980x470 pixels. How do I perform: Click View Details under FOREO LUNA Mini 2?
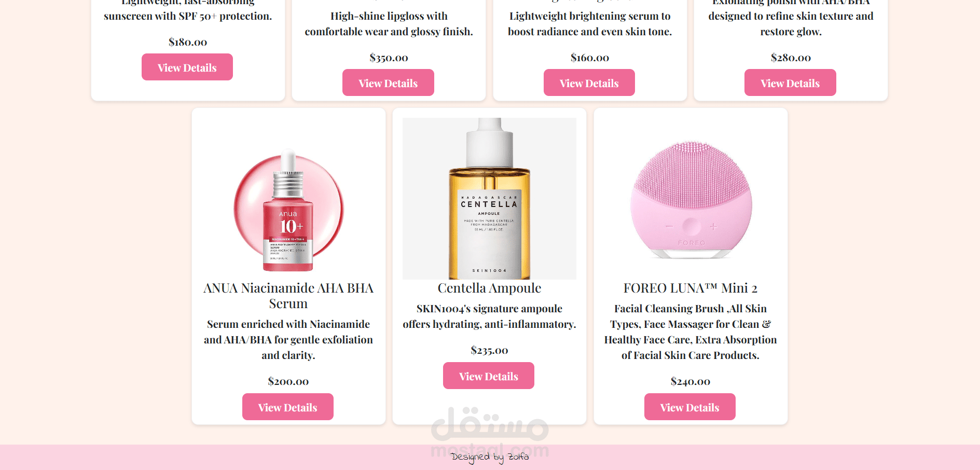[689, 407]
